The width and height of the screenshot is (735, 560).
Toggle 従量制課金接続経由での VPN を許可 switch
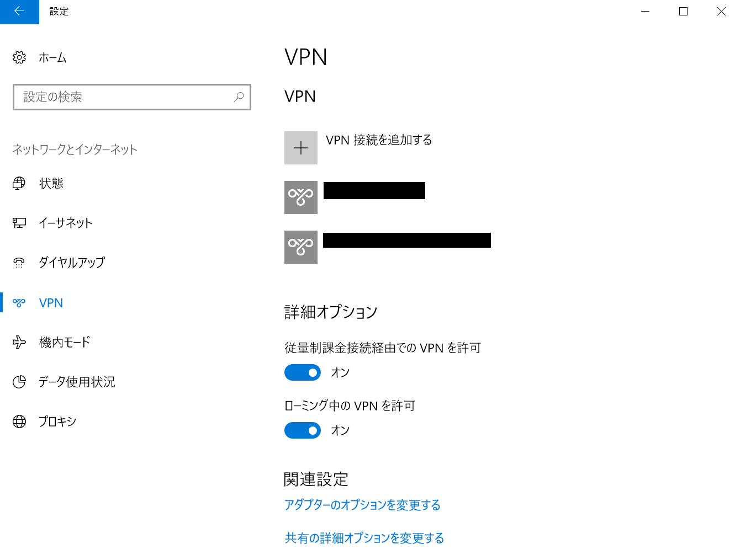(x=303, y=372)
